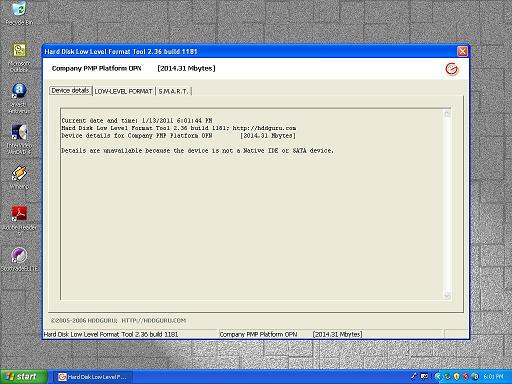Switch to the S.M.A.R.T. tab

click(173, 91)
